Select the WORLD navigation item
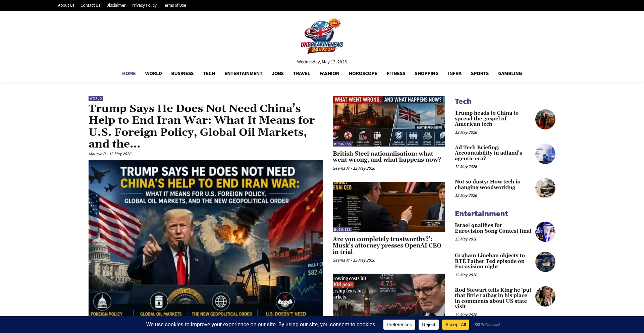 pos(153,73)
